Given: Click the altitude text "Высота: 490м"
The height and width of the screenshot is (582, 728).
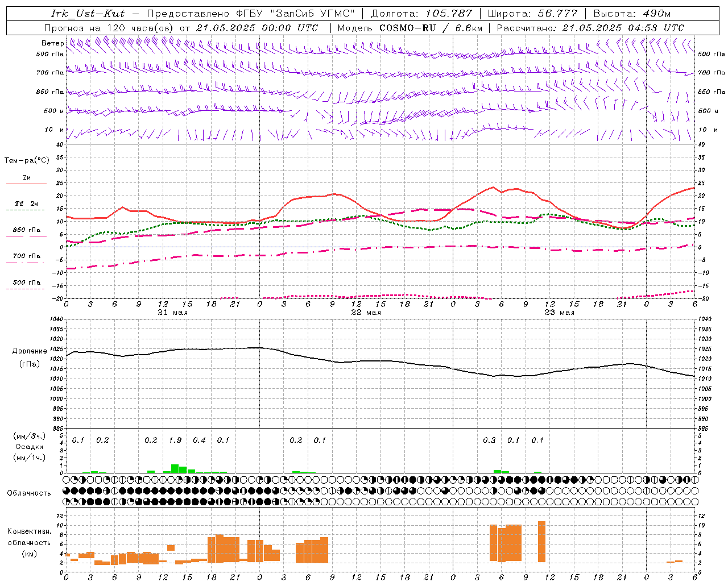Looking at the screenshot, I should (x=632, y=14).
